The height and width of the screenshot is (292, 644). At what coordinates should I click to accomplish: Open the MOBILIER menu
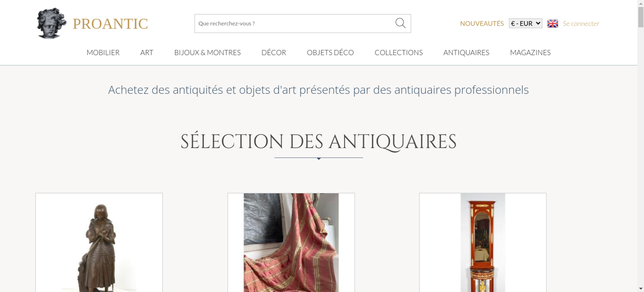tap(103, 52)
